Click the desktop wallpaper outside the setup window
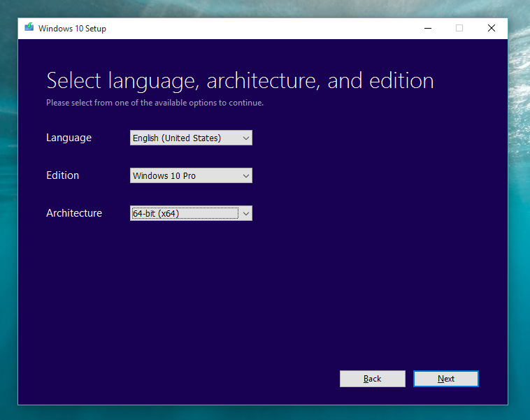Image resolution: width=530 pixels, height=420 pixels. point(518,210)
